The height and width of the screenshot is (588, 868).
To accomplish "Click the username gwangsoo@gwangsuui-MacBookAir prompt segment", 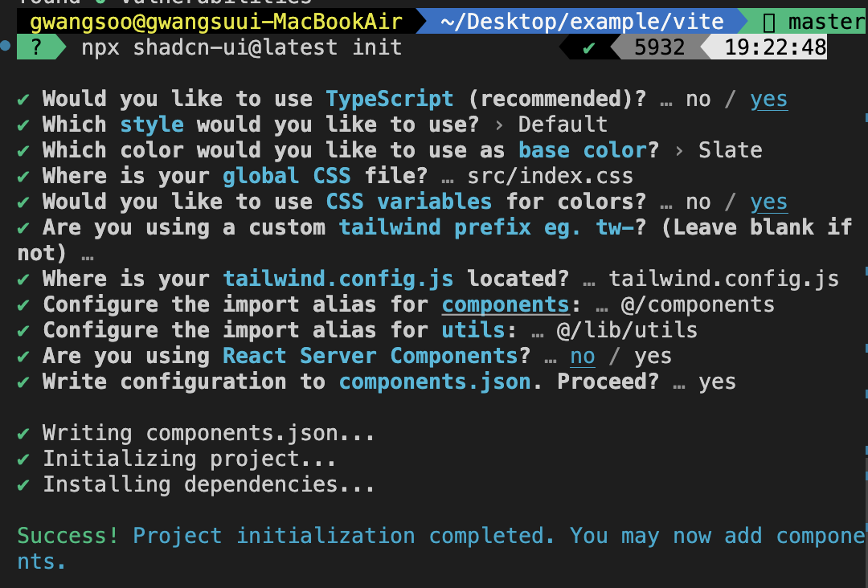I will pyautogui.click(x=216, y=22).
